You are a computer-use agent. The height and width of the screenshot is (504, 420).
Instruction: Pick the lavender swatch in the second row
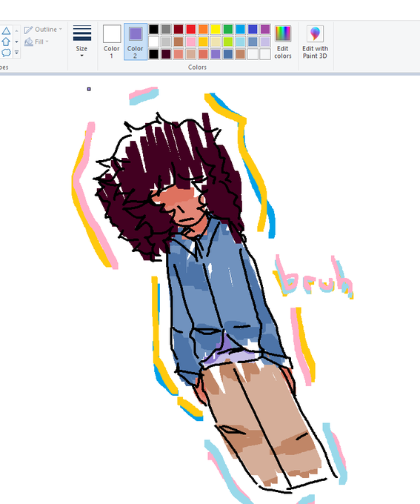(265, 42)
